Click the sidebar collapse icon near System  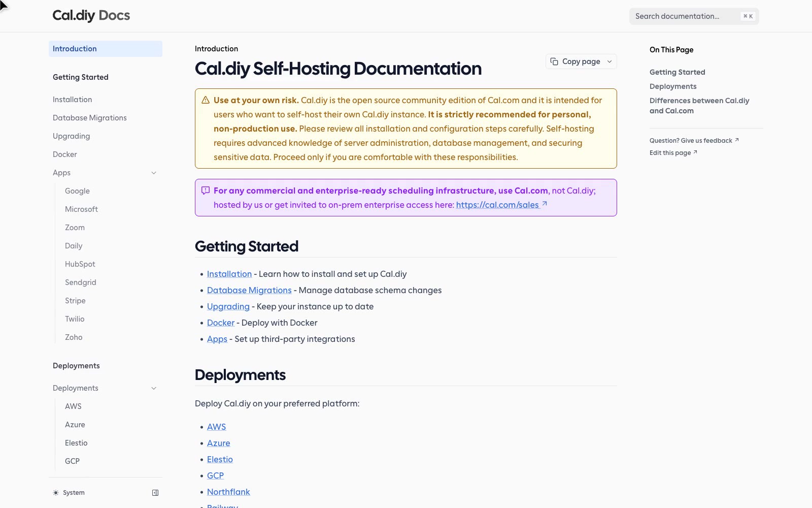(x=155, y=493)
